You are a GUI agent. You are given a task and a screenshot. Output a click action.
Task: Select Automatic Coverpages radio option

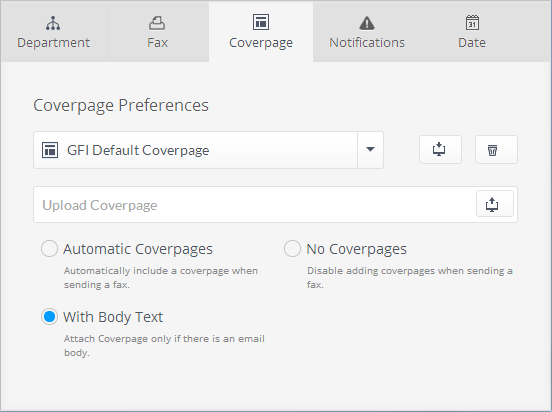point(49,249)
